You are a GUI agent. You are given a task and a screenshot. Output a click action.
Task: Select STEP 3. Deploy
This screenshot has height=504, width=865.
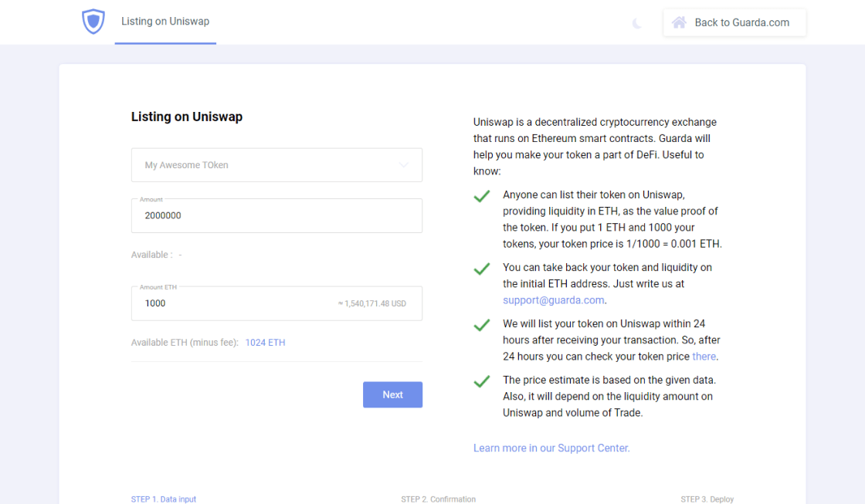point(707,499)
